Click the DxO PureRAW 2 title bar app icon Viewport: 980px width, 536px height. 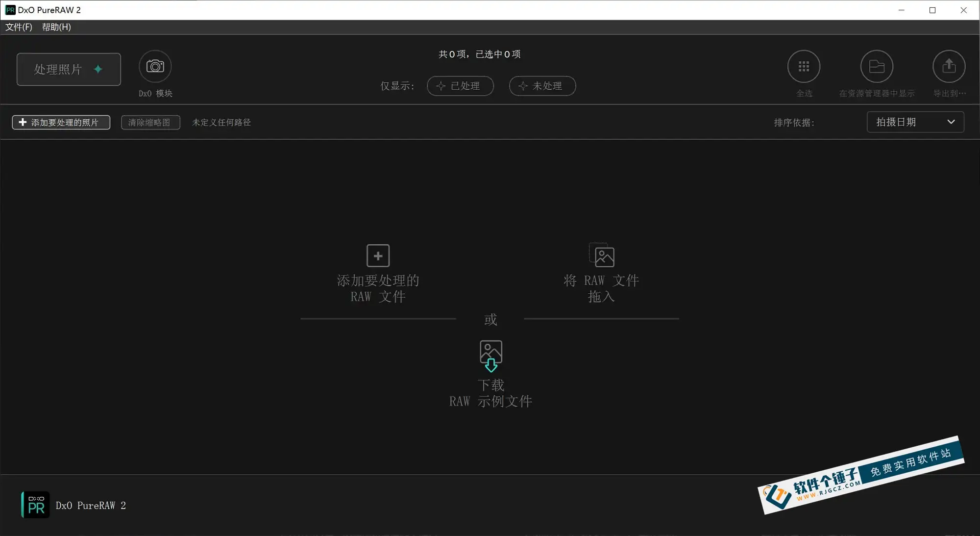[x=10, y=10]
